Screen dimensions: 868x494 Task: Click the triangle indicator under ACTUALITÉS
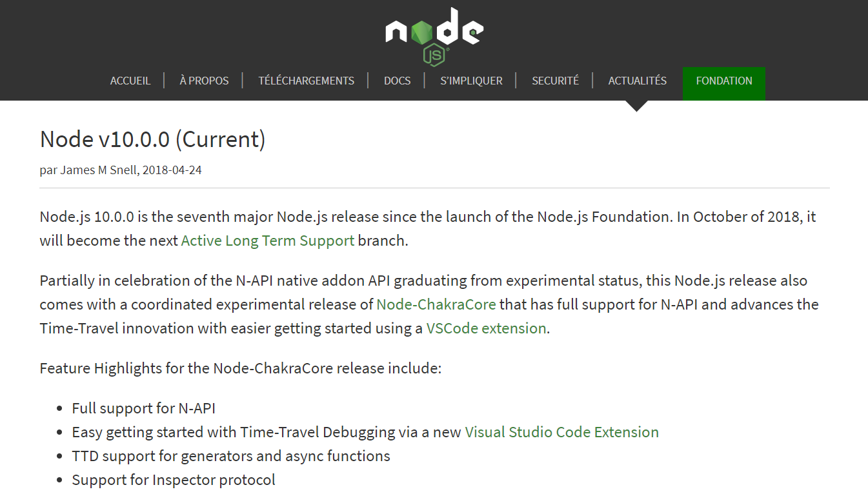(x=636, y=106)
